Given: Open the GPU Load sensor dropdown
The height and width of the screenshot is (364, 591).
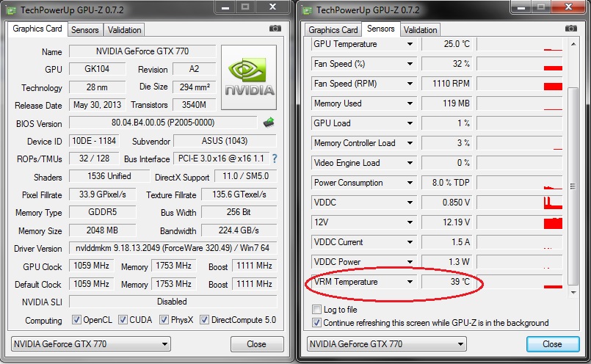Looking at the screenshot, I should 410,123.
